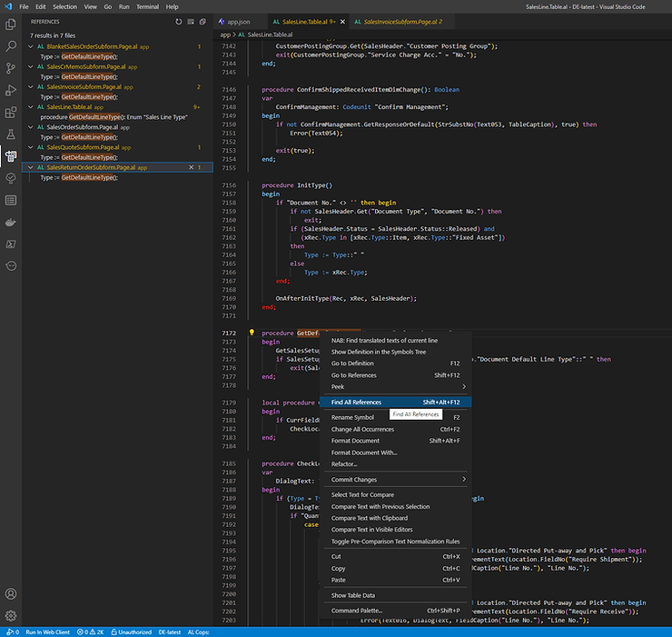
Task: Collapse the SalesLine.Table.al reference group
Action: click(30, 107)
